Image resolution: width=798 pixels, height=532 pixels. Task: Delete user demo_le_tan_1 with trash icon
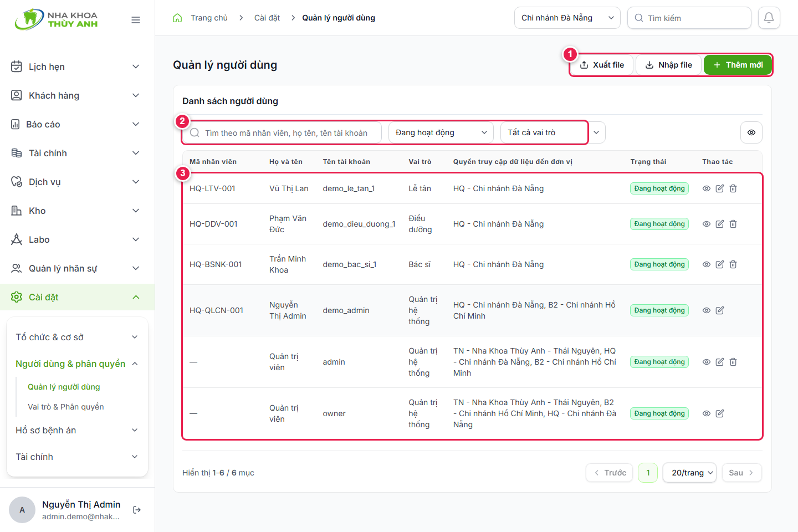(733, 188)
